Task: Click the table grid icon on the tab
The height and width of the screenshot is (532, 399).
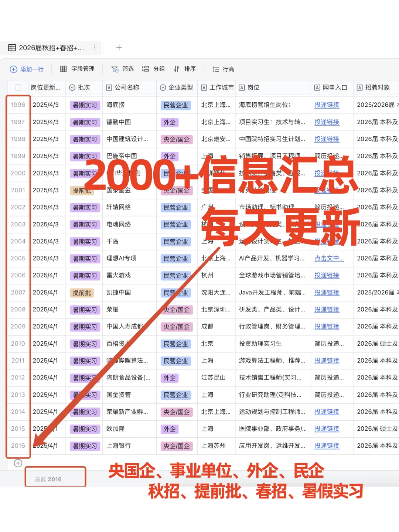Action: tap(12, 48)
